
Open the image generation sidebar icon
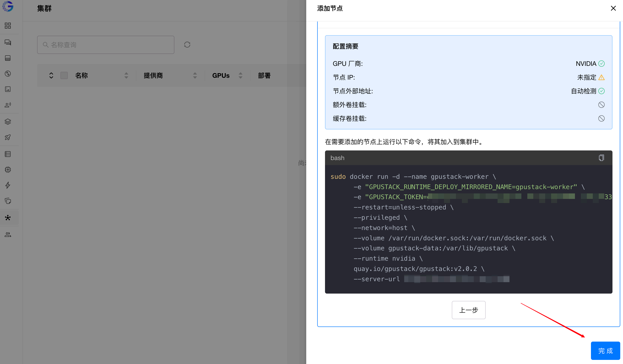8,89
